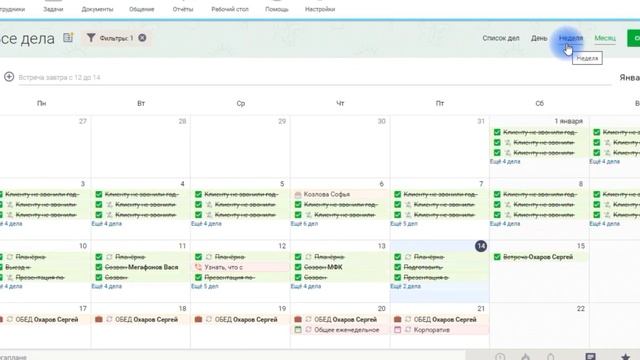Image resolution: width=640 pixels, height=360 pixels.
Task: Click the briefcase icon on the 21st lunch
Action: click(398, 319)
